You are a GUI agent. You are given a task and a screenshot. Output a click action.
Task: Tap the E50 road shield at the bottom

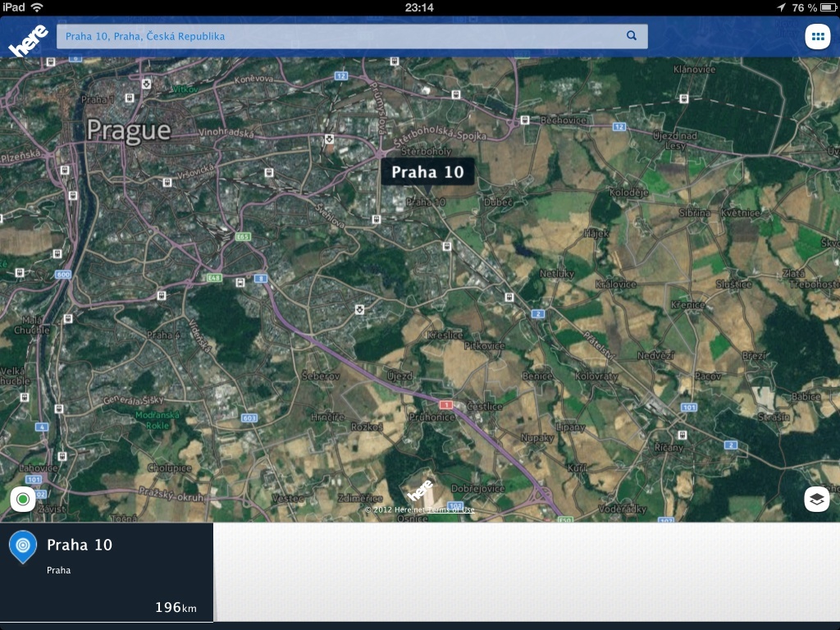[x=565, y=520]
